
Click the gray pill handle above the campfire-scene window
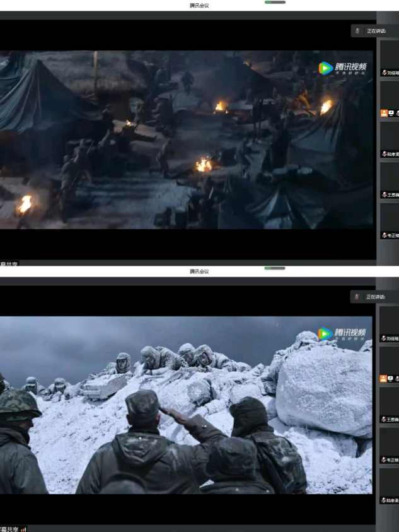[275, 3]
